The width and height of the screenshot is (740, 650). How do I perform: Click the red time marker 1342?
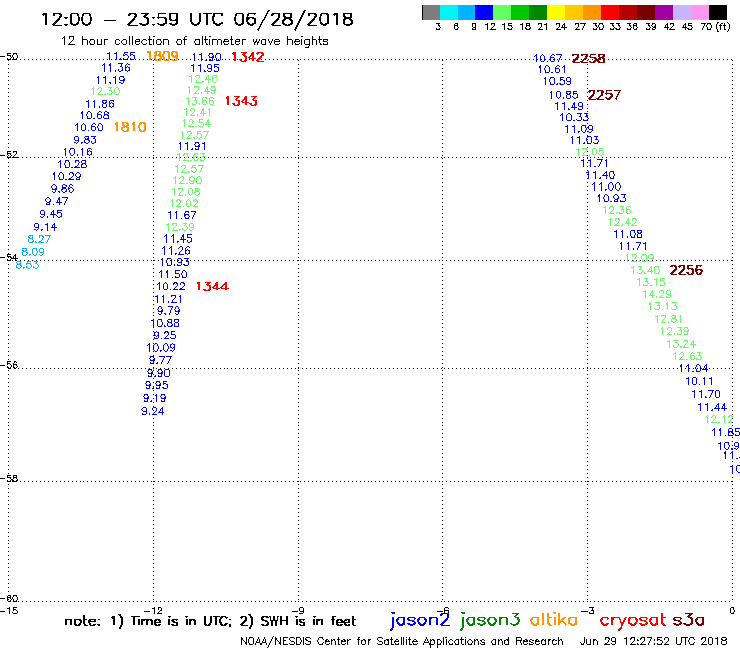(x=248, y=57)
